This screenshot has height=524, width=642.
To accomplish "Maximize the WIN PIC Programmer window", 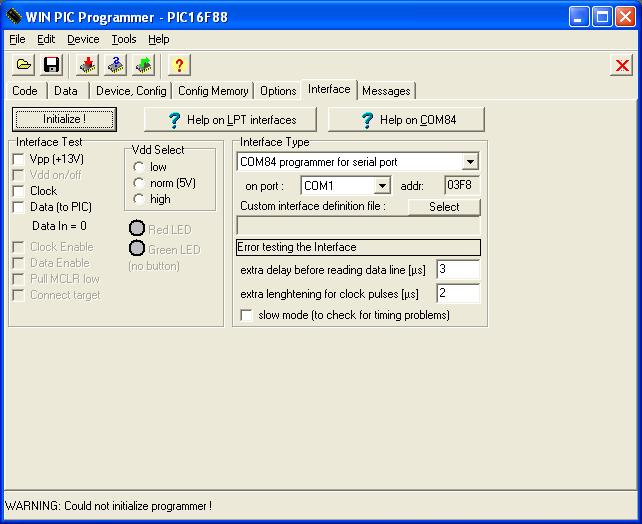I will pos(602,17).
